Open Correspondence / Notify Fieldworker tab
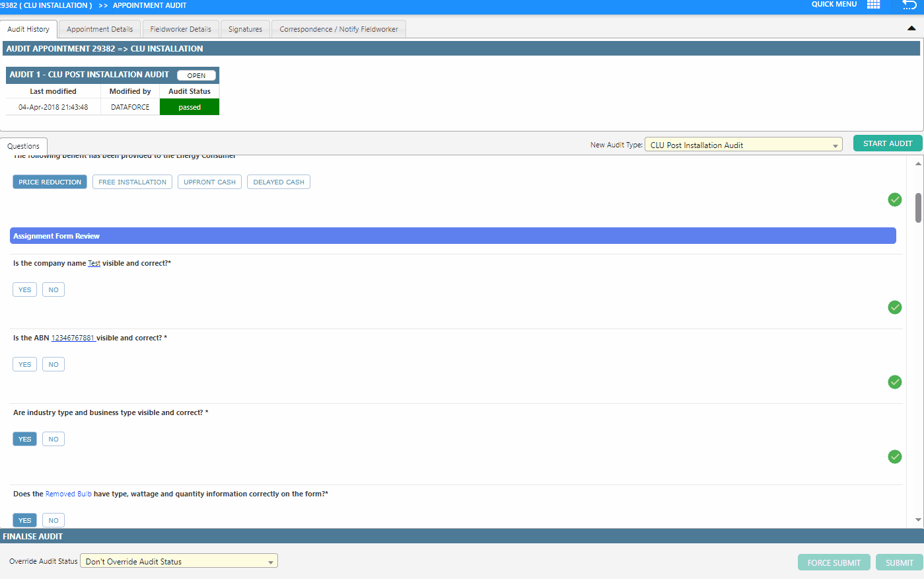 click(339, 29)
